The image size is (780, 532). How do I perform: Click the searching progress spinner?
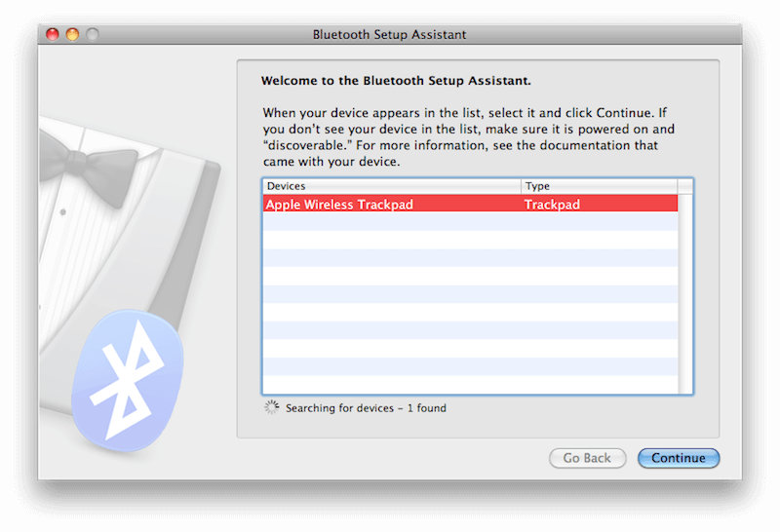point(272,407)
